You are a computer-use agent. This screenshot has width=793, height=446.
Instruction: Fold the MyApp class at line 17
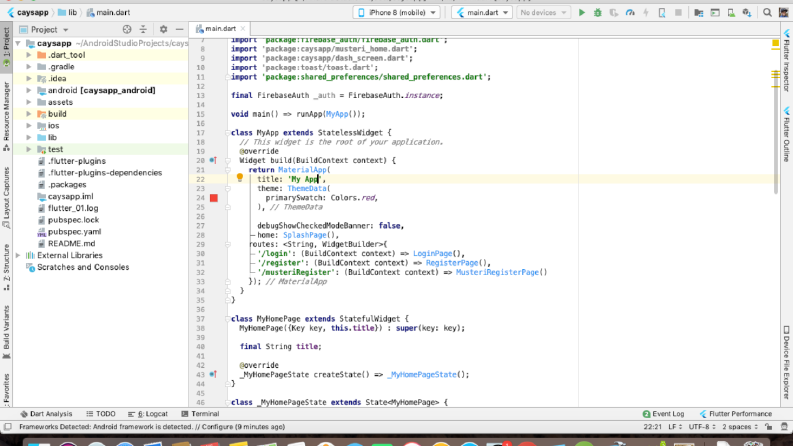click(x=228, y=132)
